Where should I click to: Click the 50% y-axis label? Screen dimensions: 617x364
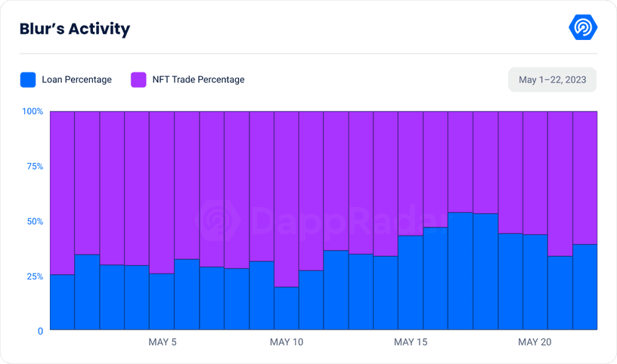(x=35, y=222)
